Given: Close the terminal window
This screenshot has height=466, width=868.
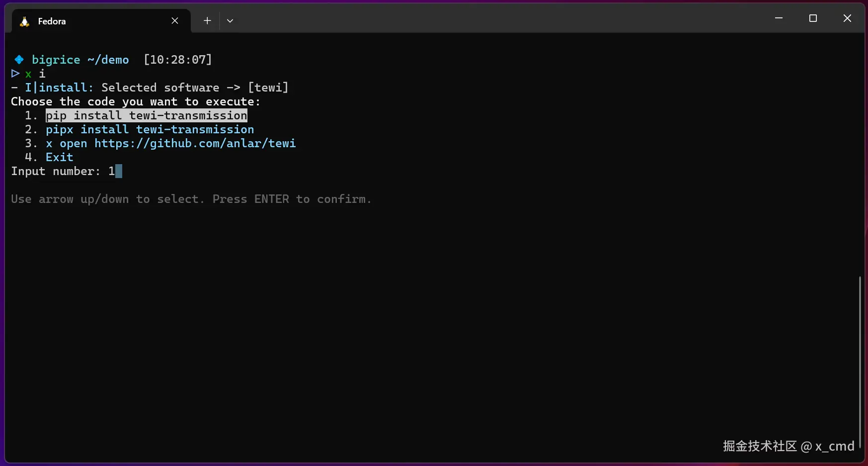Looking at the screenshot, I should click(x=847, y=18).
